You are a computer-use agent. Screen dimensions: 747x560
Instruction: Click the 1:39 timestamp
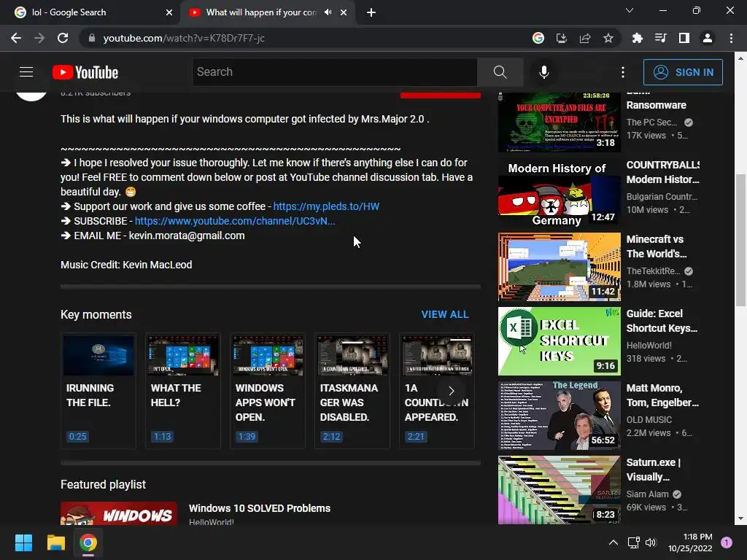tap(247, 436)
